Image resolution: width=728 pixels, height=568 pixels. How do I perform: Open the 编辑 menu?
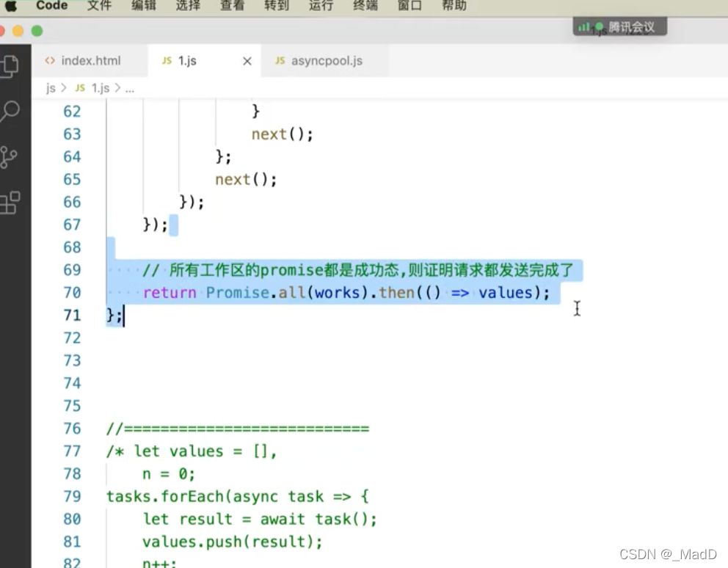[x=143, y=6]
